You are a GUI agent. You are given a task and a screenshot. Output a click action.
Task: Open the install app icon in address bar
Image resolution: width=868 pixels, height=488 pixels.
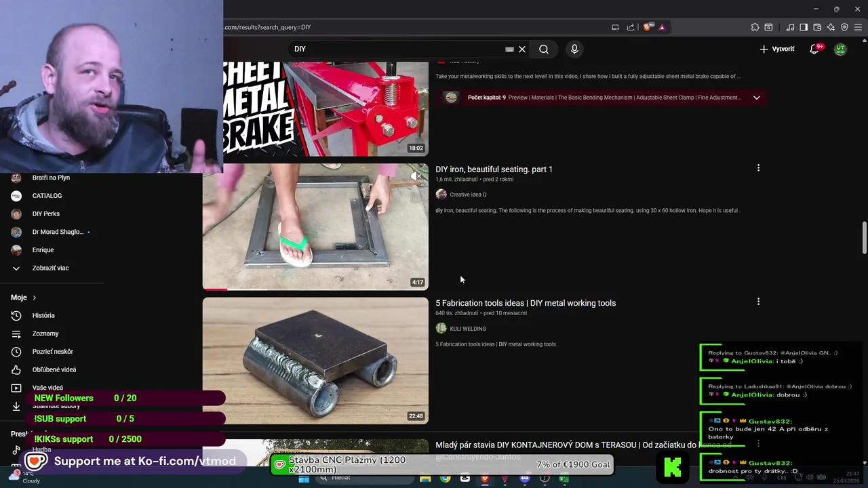pos(615,27)
